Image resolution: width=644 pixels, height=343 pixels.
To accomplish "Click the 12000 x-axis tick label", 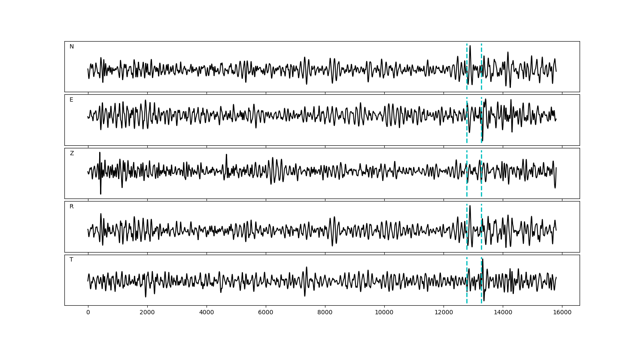I will click(444, 313).
